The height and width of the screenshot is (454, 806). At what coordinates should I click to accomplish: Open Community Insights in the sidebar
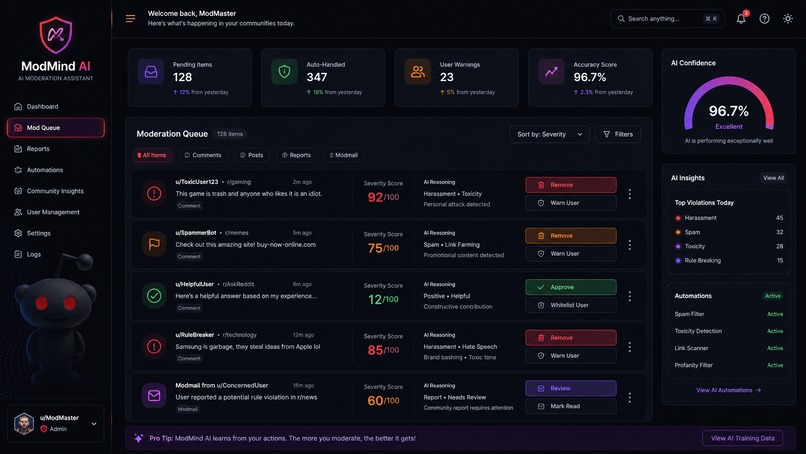[56, 191]
